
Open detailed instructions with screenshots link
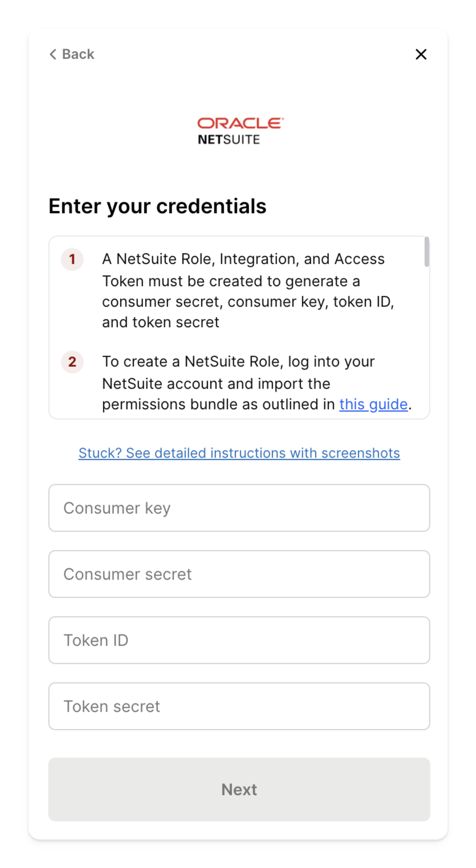[x=239, y=453]
